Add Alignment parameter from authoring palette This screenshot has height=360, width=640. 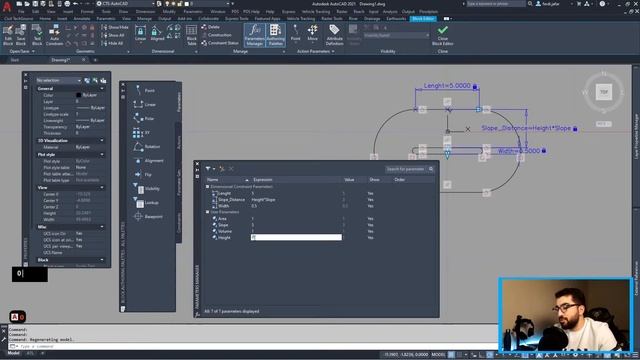tap(148, 160)
